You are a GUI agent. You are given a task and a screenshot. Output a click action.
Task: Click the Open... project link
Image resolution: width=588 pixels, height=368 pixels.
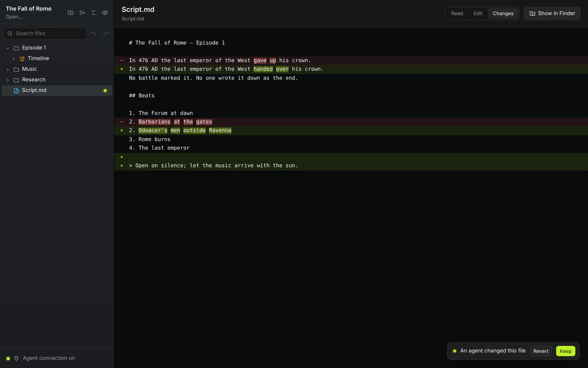14,17
